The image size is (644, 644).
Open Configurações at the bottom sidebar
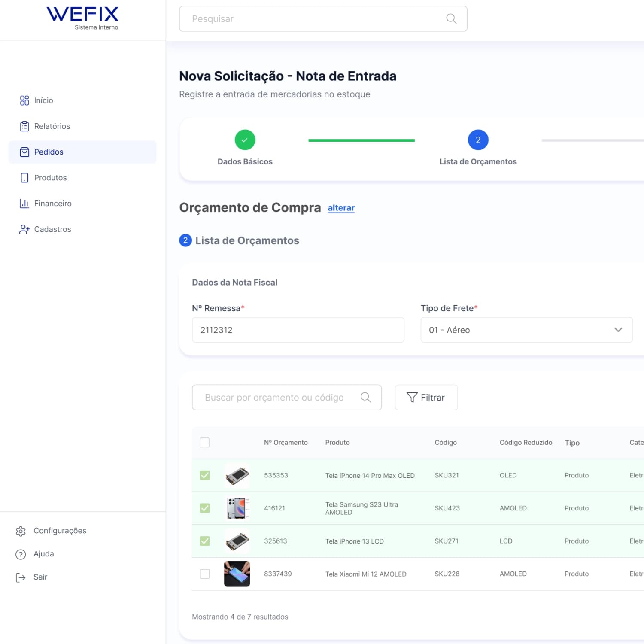coord(60,531)
